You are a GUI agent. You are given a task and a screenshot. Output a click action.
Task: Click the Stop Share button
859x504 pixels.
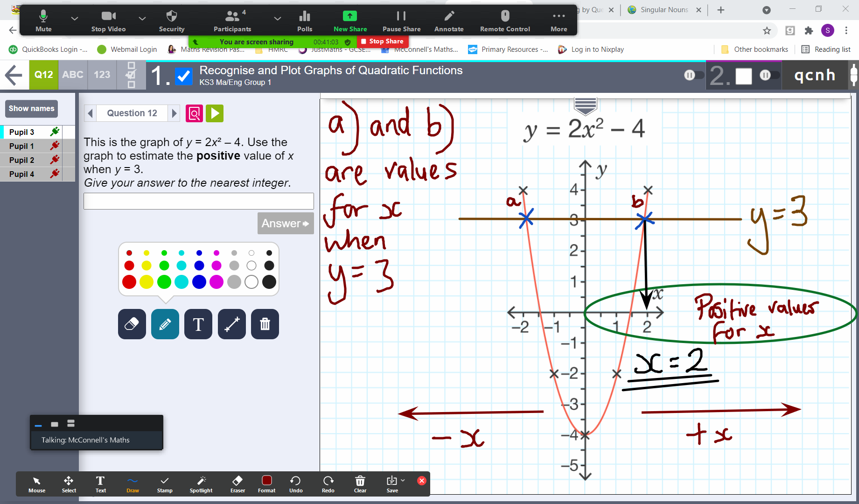click(x=382, y=42)
